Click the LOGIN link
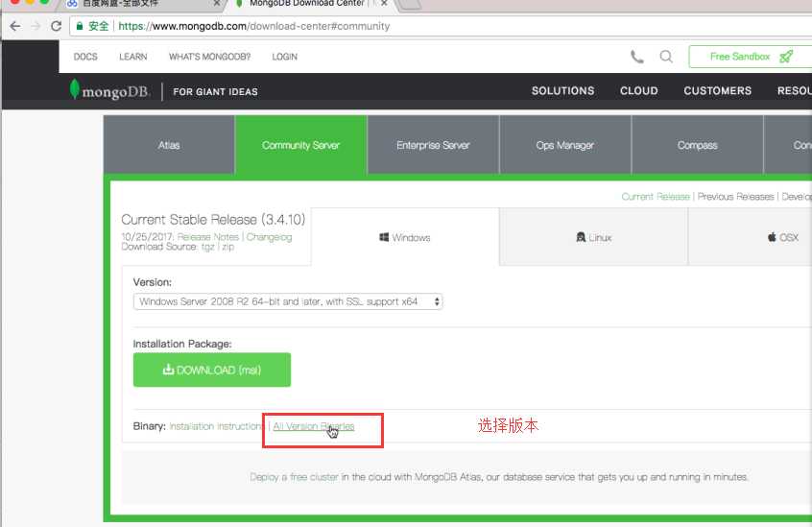The width and height of the screenshot is (812, 527). pos(285,57)
